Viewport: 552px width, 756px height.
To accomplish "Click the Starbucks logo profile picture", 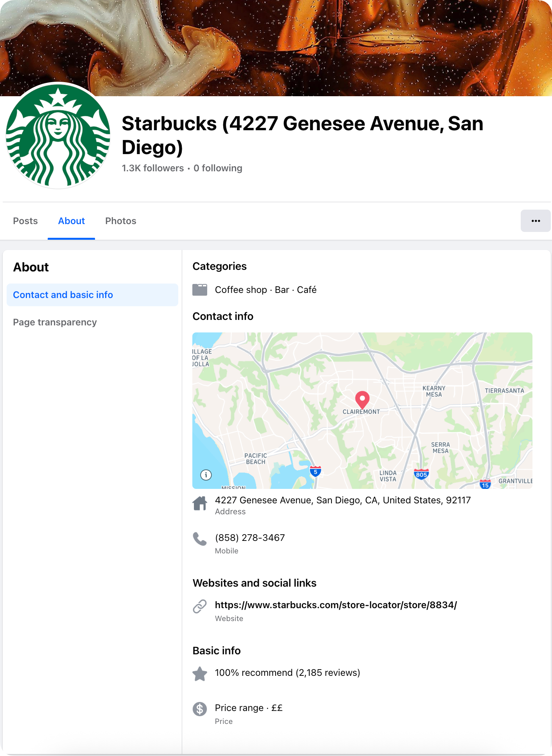I will (58, 136).
